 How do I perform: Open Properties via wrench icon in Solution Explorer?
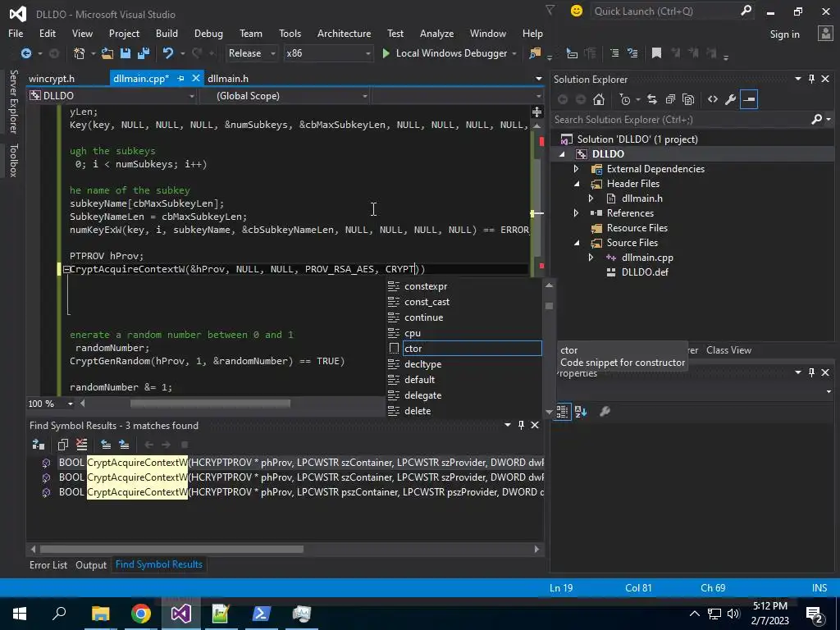pos(730,99)
